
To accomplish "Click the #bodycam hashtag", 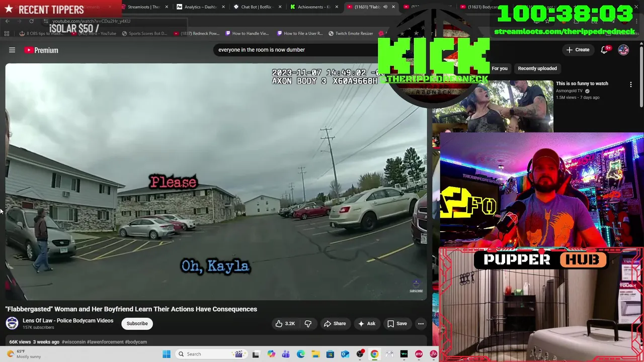I will click(136, 342).
